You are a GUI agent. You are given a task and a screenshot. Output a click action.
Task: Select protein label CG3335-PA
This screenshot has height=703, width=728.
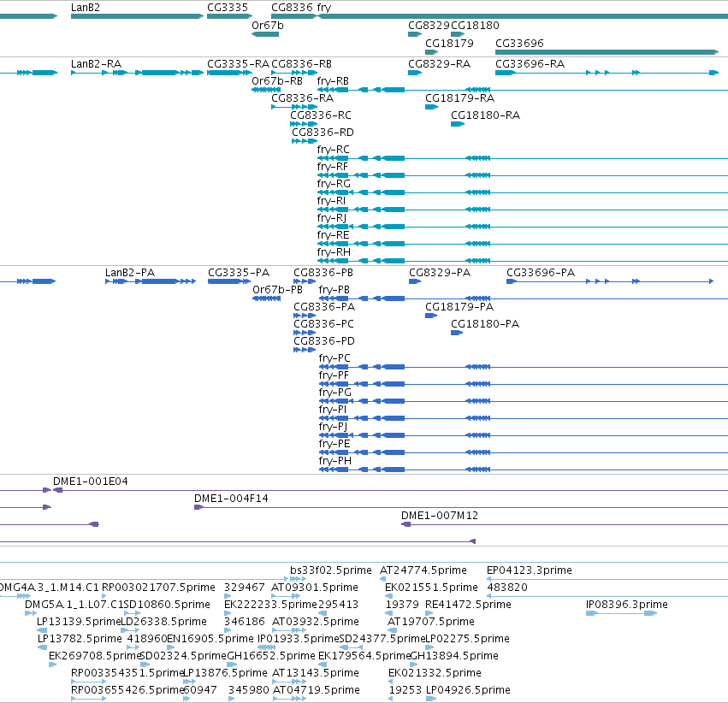pos(239,272)
